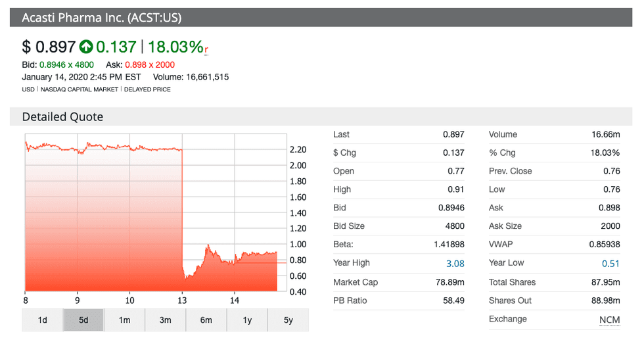Click the $ 0.897 current price
This screenshot has width=644, height=340.
pyautogui.click(x=49, y=47)
